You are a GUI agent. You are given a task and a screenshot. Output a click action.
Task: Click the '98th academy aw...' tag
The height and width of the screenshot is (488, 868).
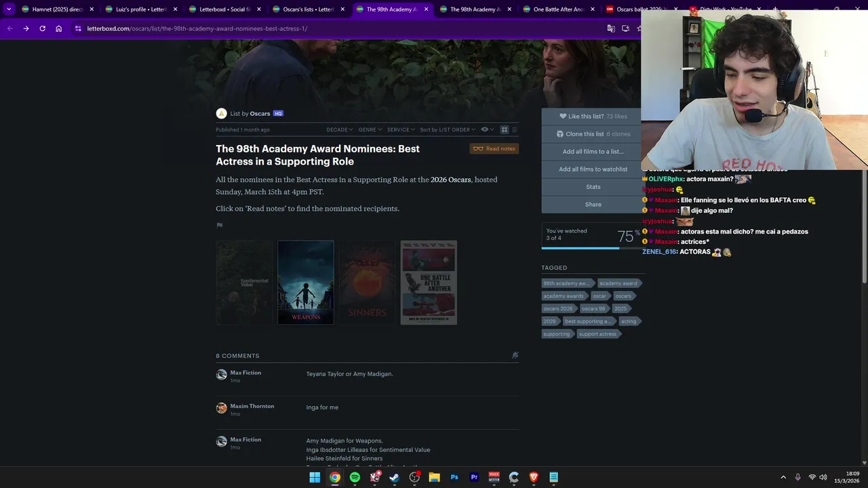[567, 283]
